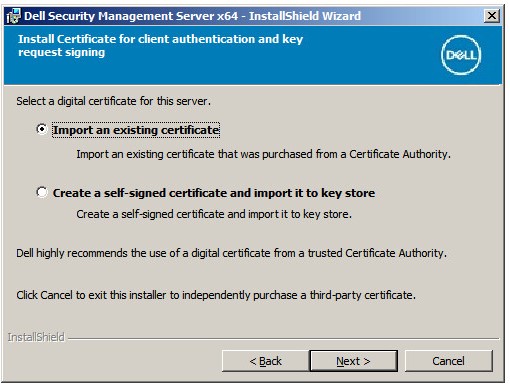Click the 'Select a digital certificate for this server' text
This screenshot has width=510, height=390.
point(113,101)
